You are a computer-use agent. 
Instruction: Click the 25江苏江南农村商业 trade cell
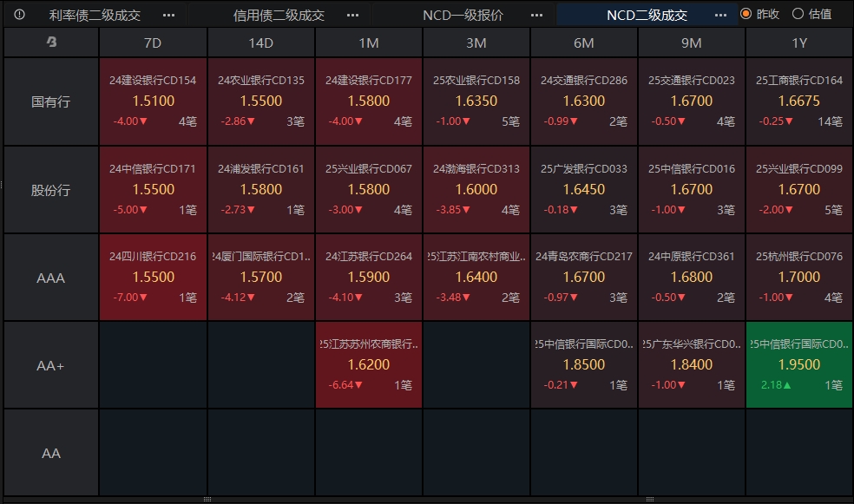(476, 278)
